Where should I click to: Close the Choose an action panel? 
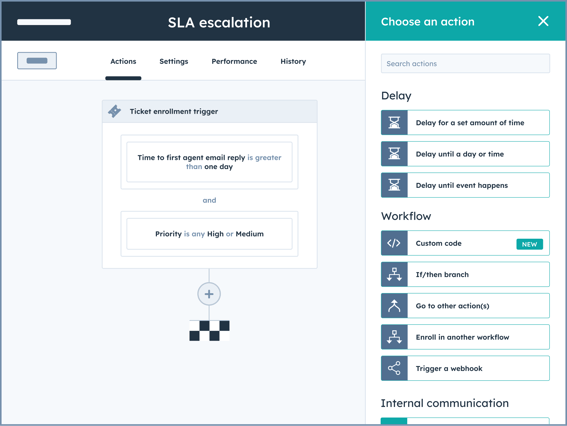point(543,21)
